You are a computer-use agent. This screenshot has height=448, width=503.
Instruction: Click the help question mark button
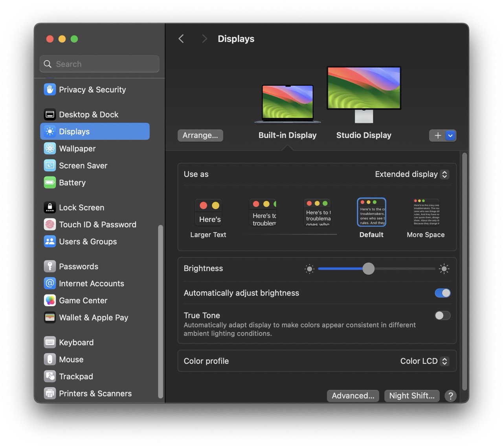[x=450, y=396]
